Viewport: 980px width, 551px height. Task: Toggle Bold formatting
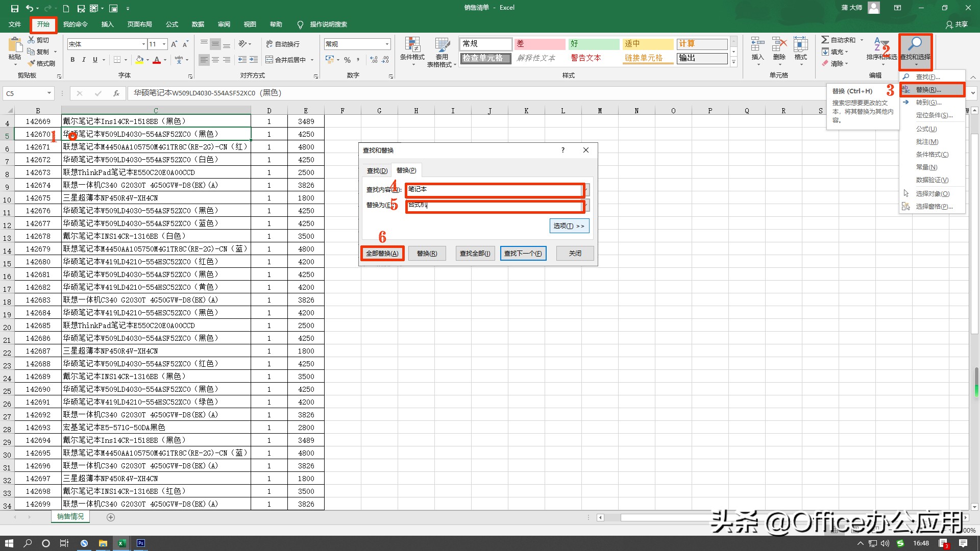[72, 60]
